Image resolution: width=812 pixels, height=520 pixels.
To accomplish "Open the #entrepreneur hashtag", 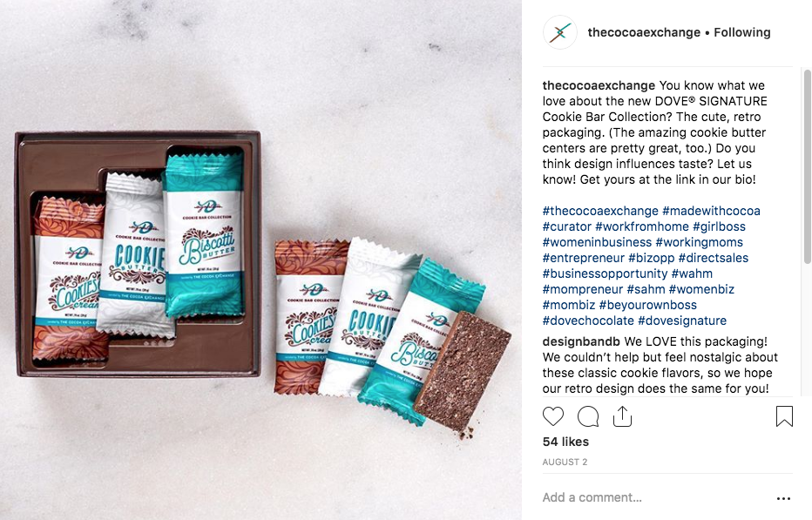I will point(583,258).
